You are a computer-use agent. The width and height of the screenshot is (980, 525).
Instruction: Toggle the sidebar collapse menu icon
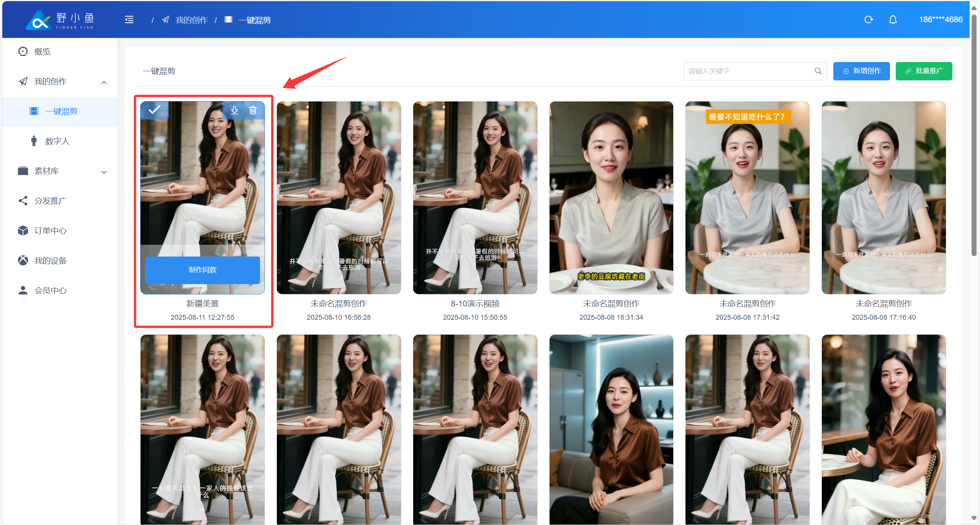click(x=129, y=20)
